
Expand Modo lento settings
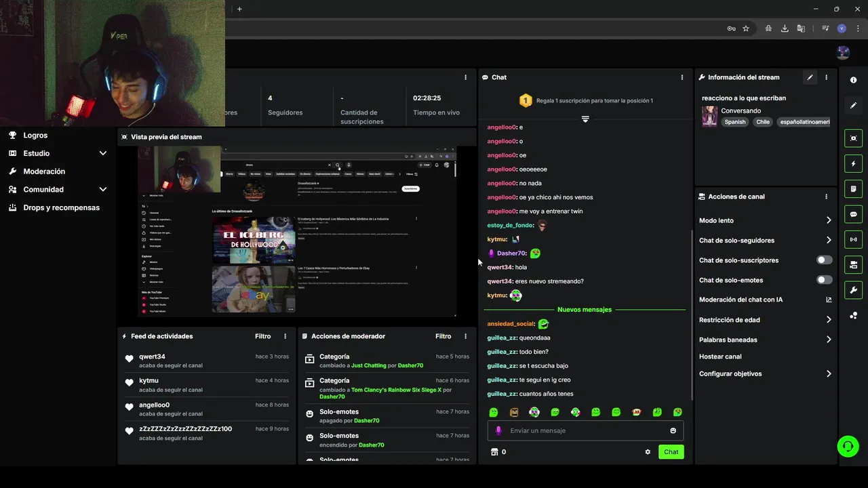[829, 220]
